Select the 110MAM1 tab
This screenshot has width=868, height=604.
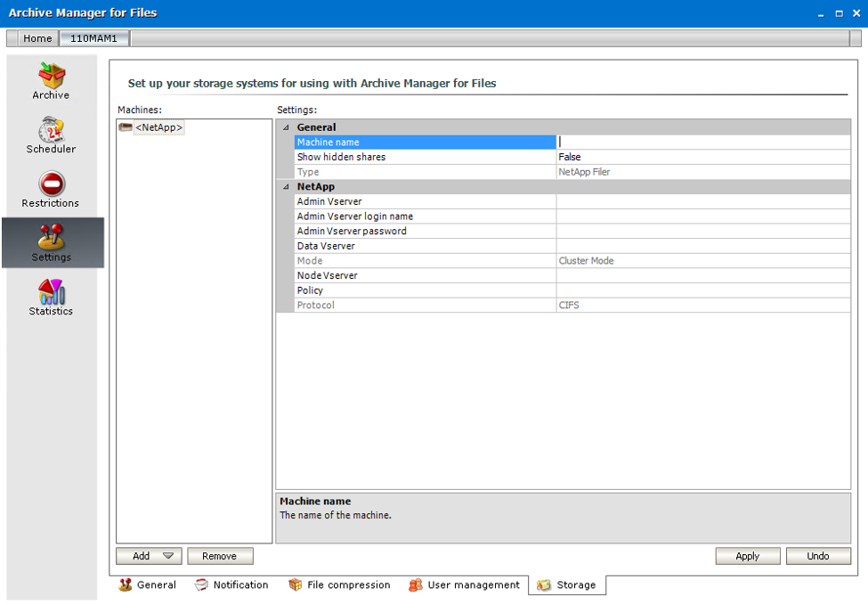tap(93, 38)
